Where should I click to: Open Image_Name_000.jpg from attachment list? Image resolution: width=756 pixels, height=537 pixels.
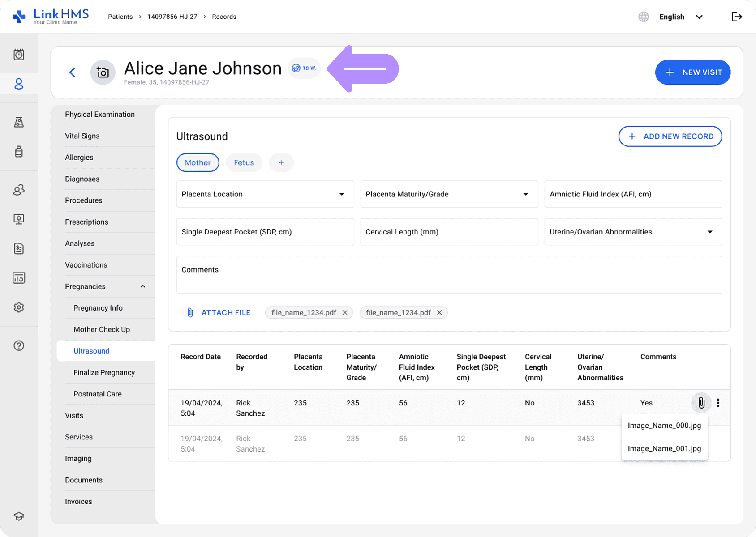coord(664,426)
